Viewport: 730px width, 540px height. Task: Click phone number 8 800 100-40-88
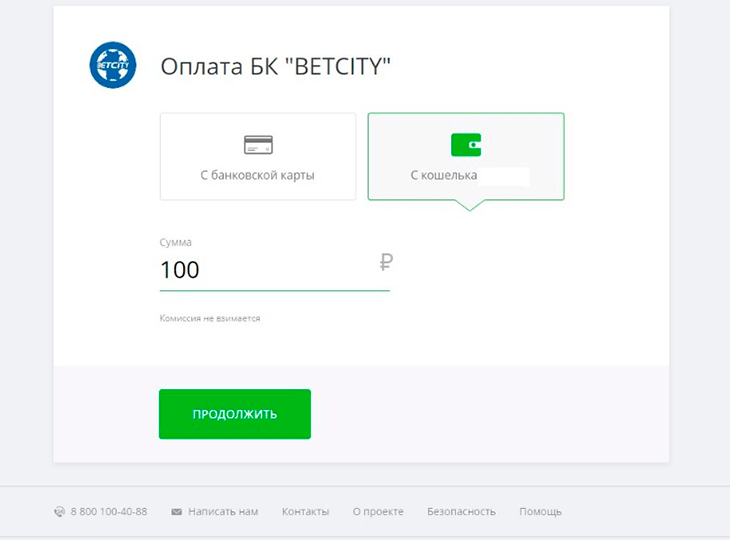tap(109, 512)
